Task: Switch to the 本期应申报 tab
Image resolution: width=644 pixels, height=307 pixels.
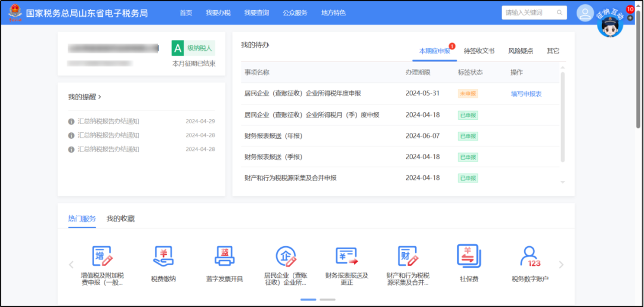Action: 435,51
